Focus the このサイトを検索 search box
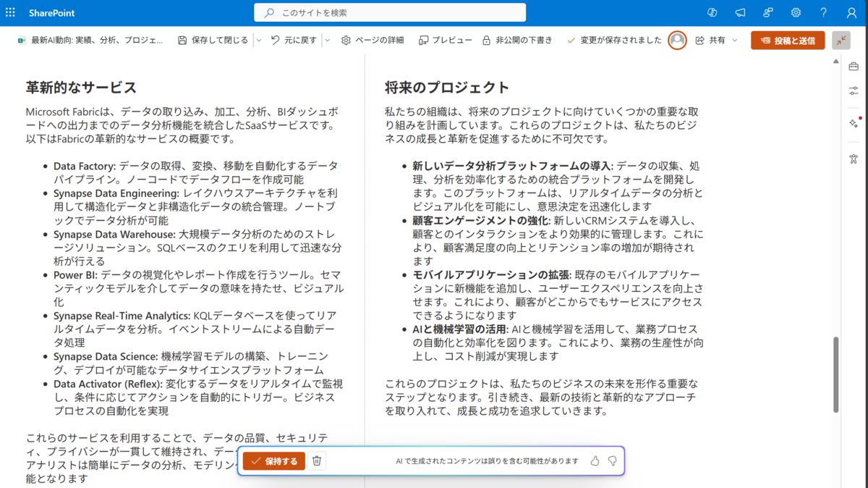Image resolution: width=868 pixels, height=488 pixels. pos(390,13)
